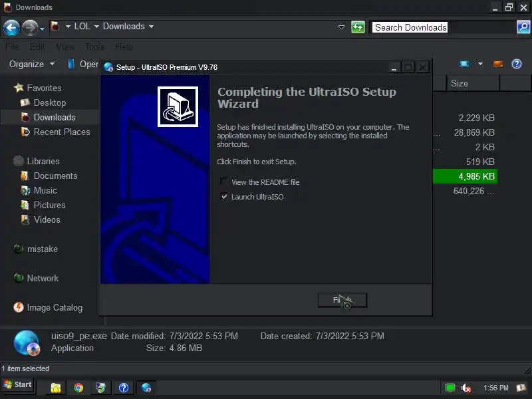Viewport: 532px width, 399px height.
Task: Click the 1:56 PM clock
Action: coord(495,388)
